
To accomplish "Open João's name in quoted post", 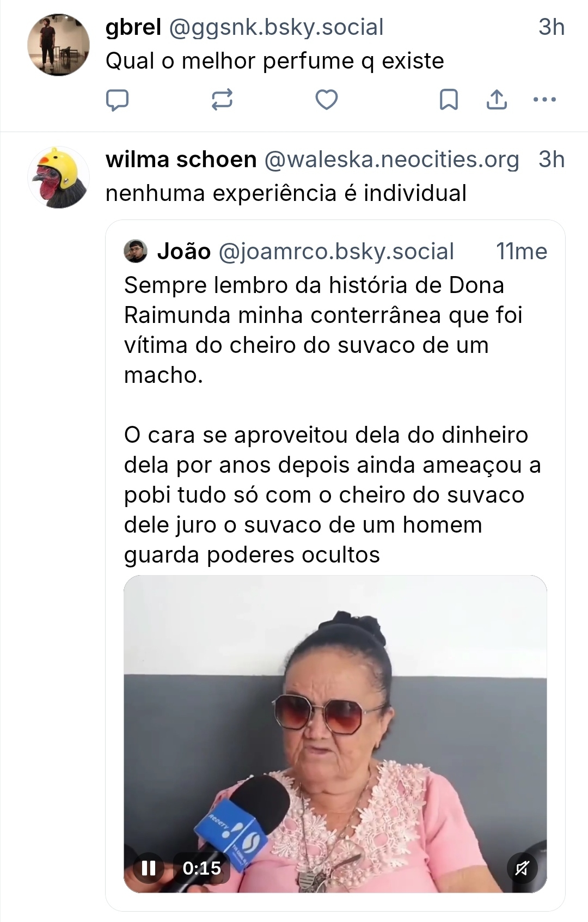I will 184,252.
